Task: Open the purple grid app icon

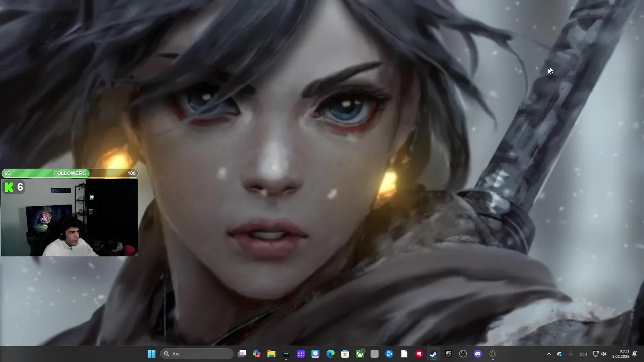Action: click(301, 354)
